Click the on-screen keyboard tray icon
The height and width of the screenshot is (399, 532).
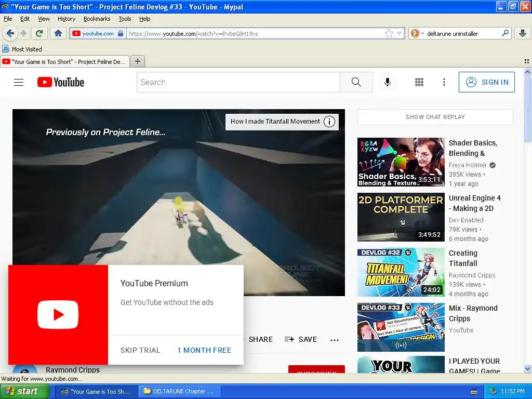point(474,392)
